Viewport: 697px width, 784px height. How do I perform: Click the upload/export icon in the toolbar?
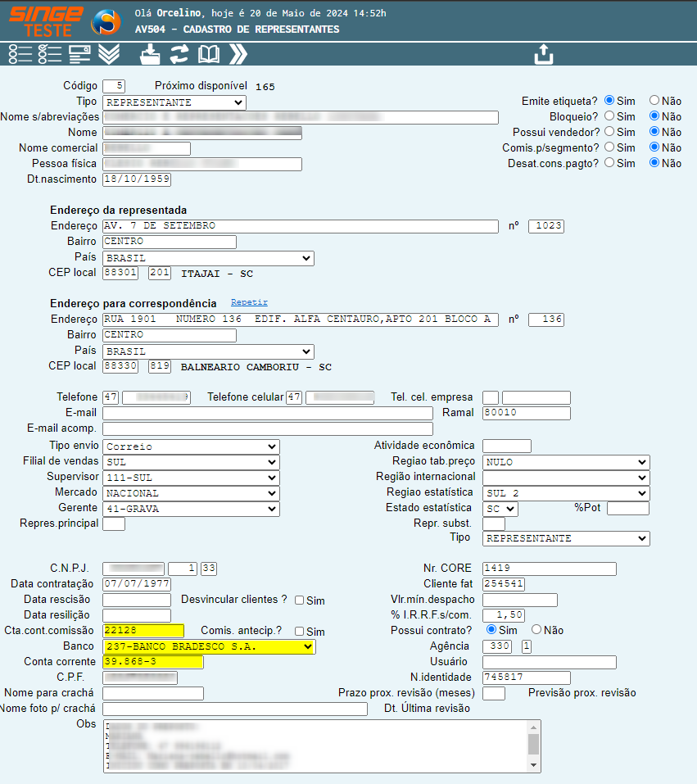544,55
